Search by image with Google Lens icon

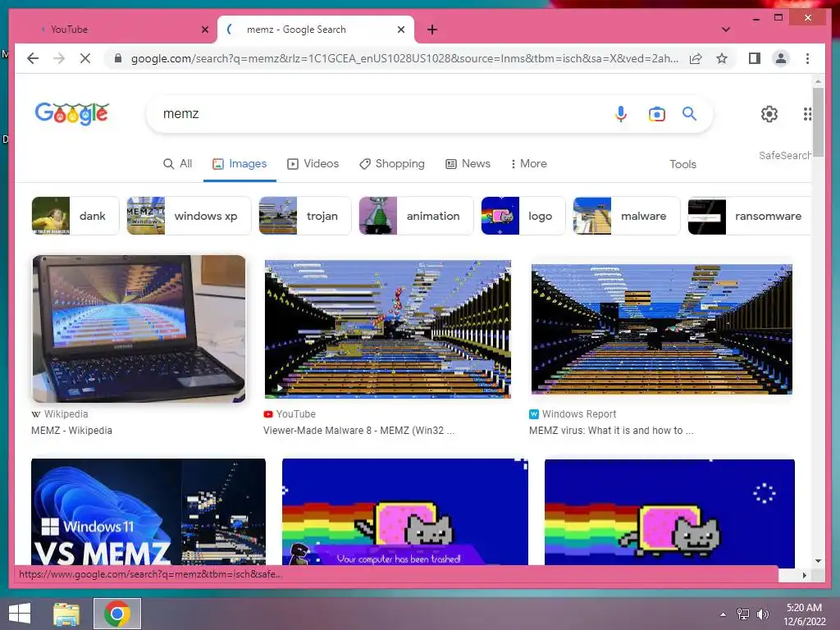(x=657, y=113)
